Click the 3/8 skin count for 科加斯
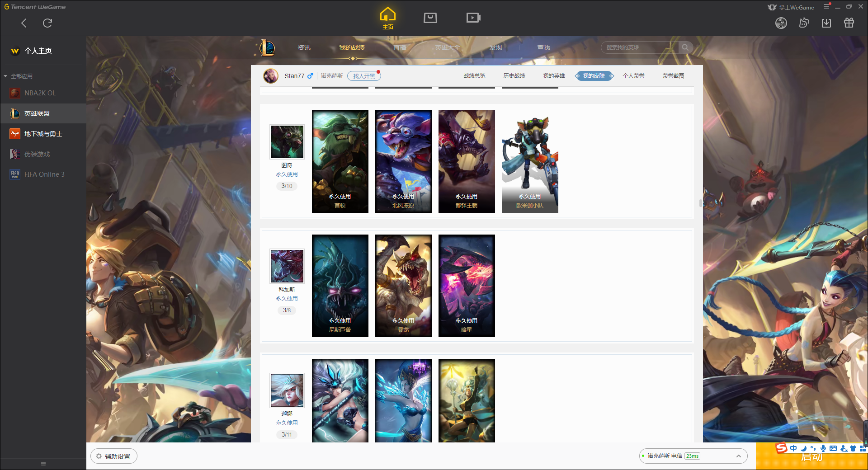868x470 pixels. point(287,310)
